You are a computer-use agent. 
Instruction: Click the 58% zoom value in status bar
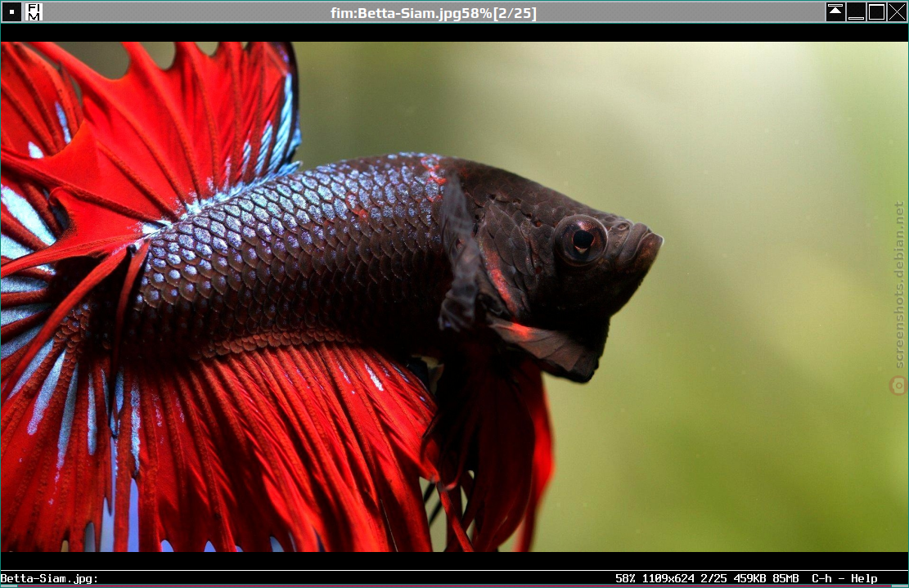point(625,578)
